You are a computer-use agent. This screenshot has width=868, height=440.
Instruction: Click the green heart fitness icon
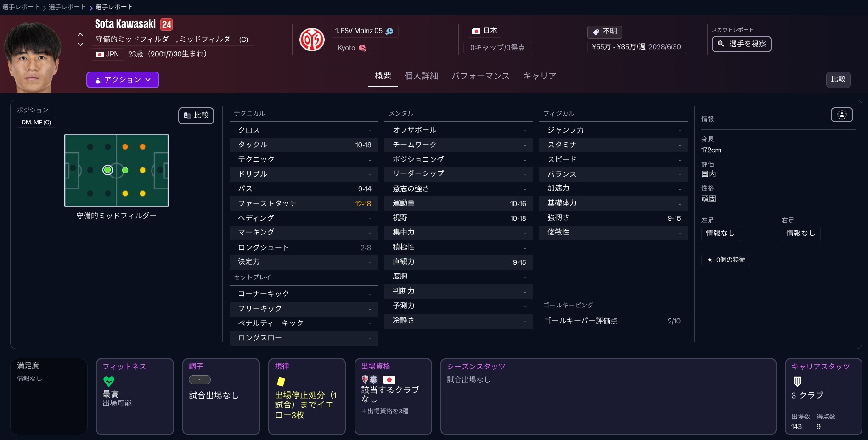coord(109,381)
